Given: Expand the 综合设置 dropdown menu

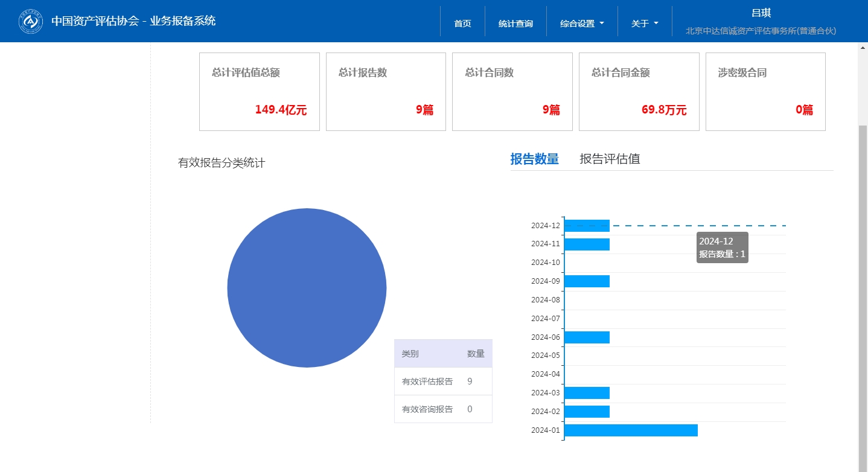Looking at the screenshot, I should (582, 24).
